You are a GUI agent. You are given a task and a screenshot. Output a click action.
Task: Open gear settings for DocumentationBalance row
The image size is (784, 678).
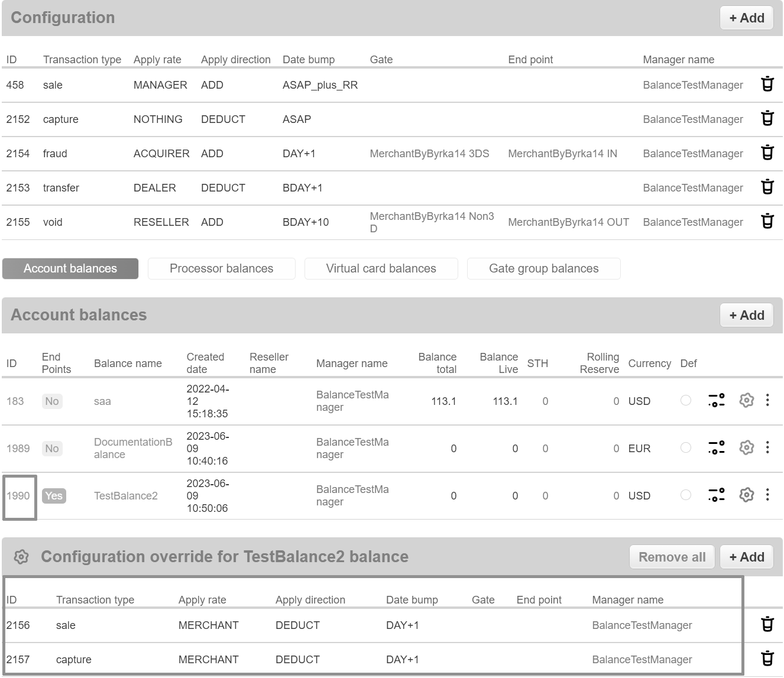click(746, 448)
